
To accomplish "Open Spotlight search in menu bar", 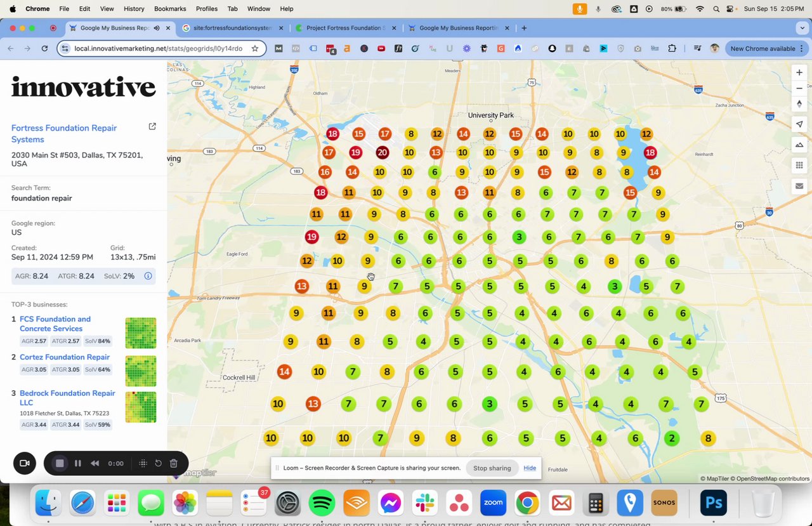I will click(x=716, y=9).
